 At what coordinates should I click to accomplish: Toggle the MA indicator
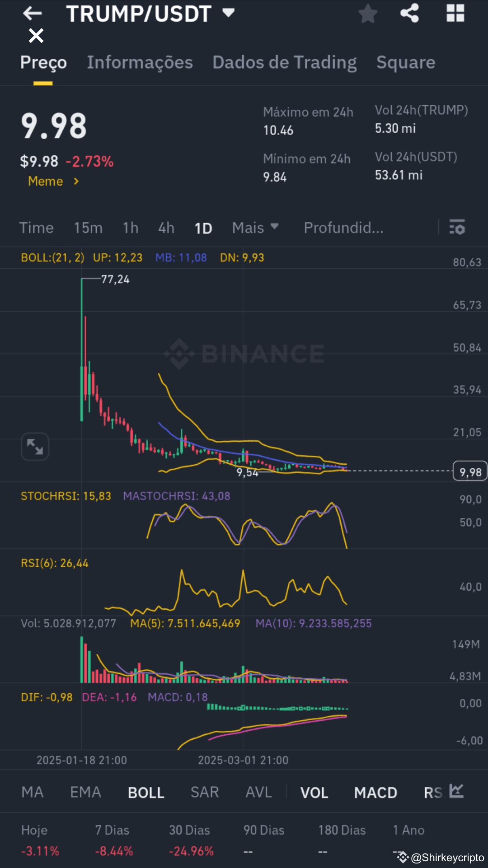click(33, 792)
